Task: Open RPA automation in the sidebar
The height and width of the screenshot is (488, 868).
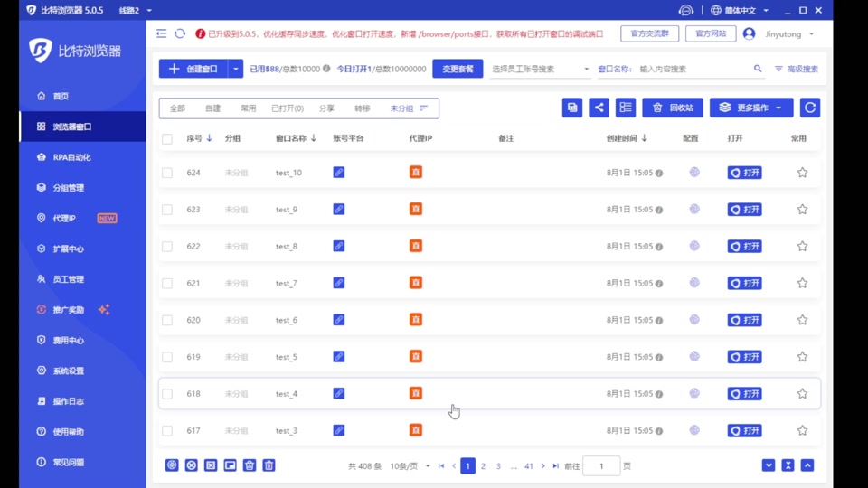Action: tap(83, 157)
